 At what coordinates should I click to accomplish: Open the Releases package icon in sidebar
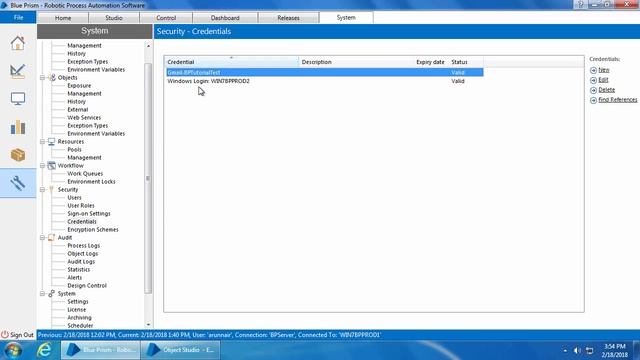[x=18, y=155]
